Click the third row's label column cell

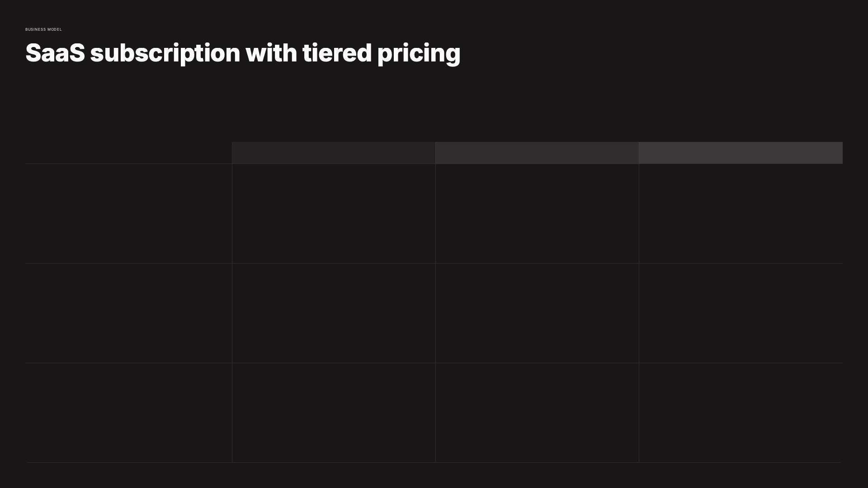click(x=128, y=412)
